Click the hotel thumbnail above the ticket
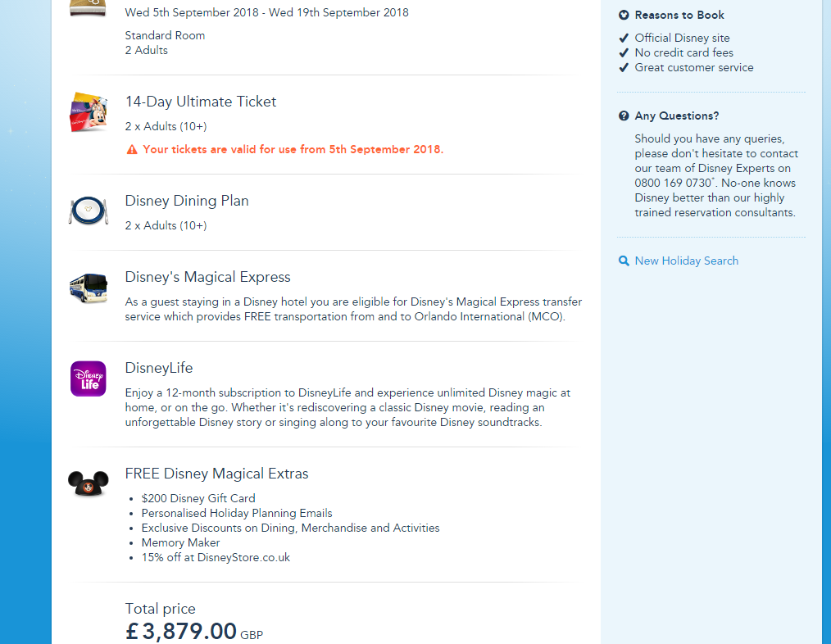Screen dimensions: 831x644 click(88, 7)
